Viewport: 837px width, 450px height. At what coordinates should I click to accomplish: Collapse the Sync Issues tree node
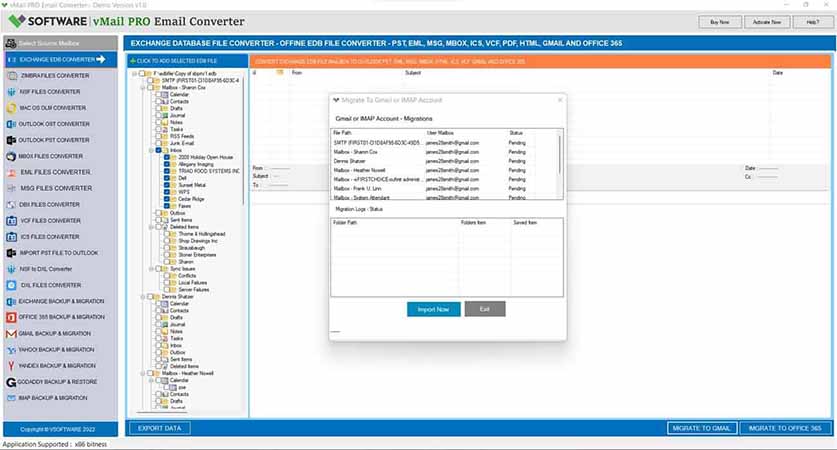[152, 269]
